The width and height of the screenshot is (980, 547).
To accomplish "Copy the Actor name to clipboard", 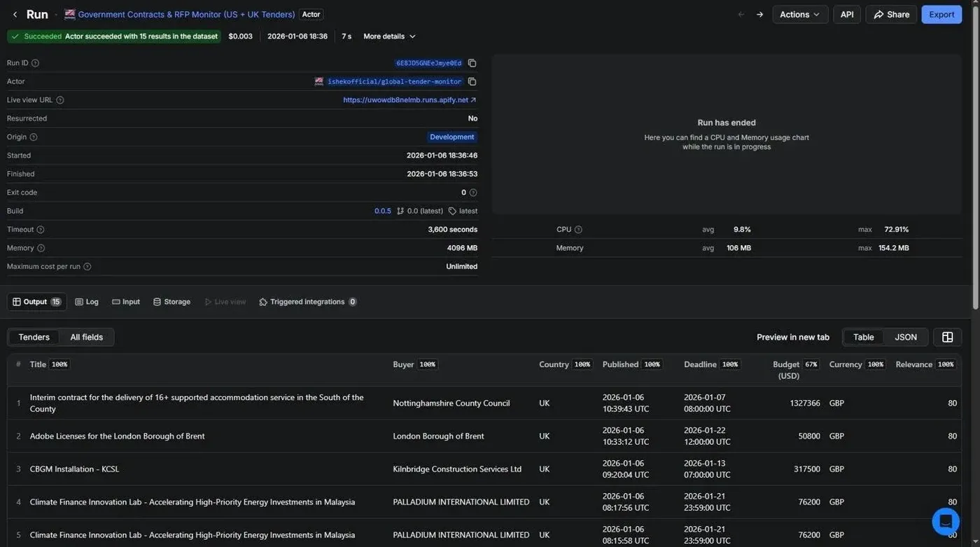I will tap(472, 81).
